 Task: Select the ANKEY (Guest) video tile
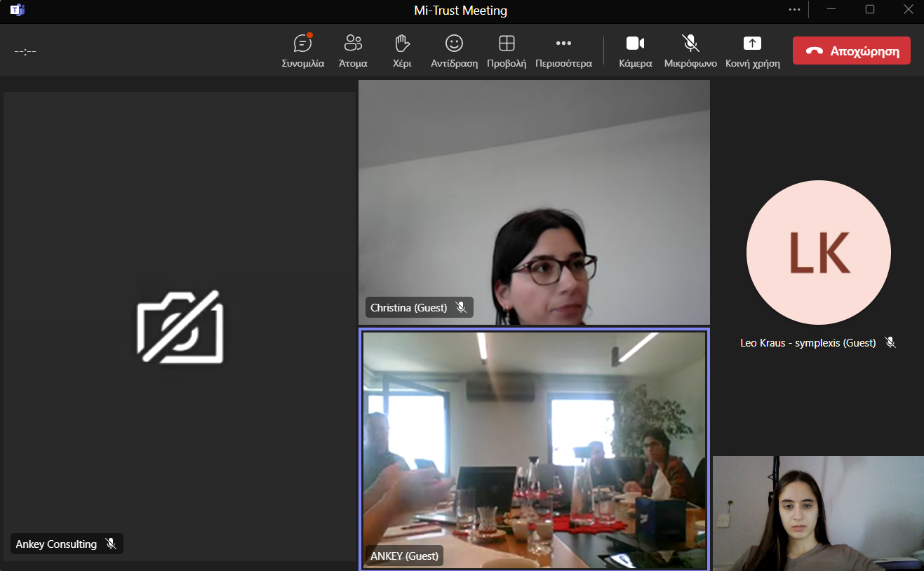tap(534, 449)
